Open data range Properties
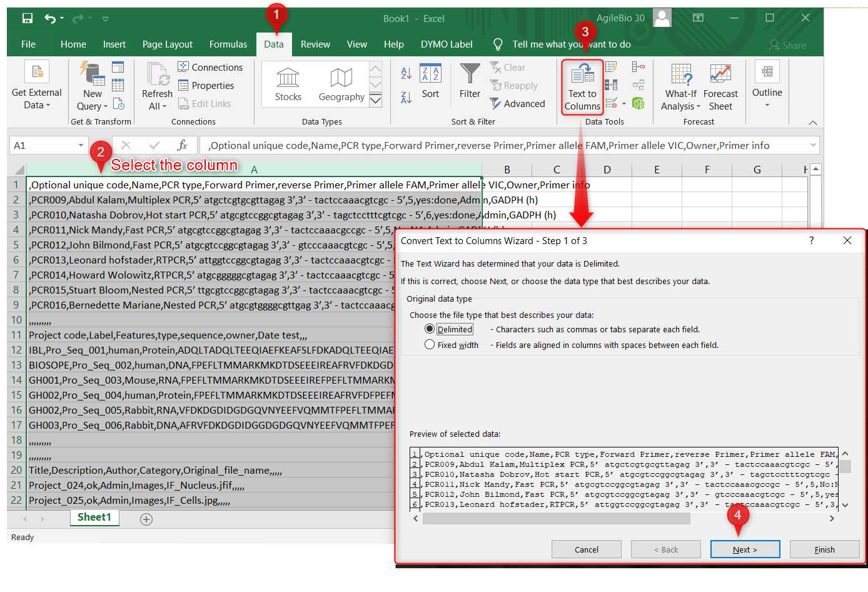The width and height of the screenshot is (868, 592). [x=206, y=85]
